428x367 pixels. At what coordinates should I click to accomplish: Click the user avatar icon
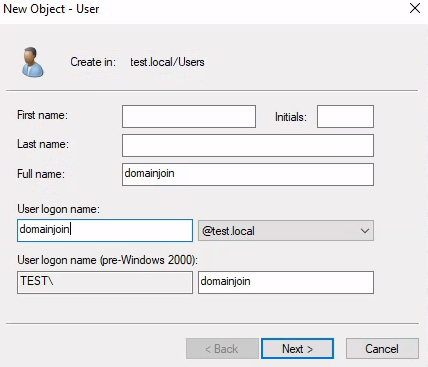33,62
